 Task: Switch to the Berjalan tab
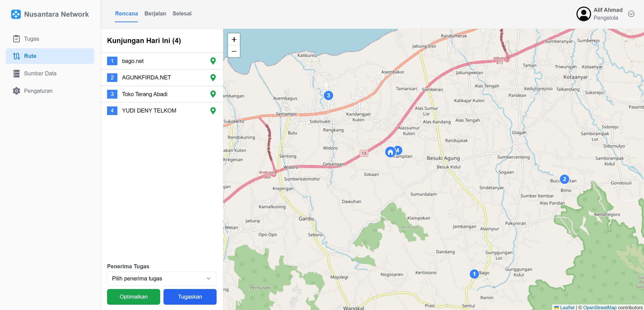pyautogui.click(x=155, y=14)
